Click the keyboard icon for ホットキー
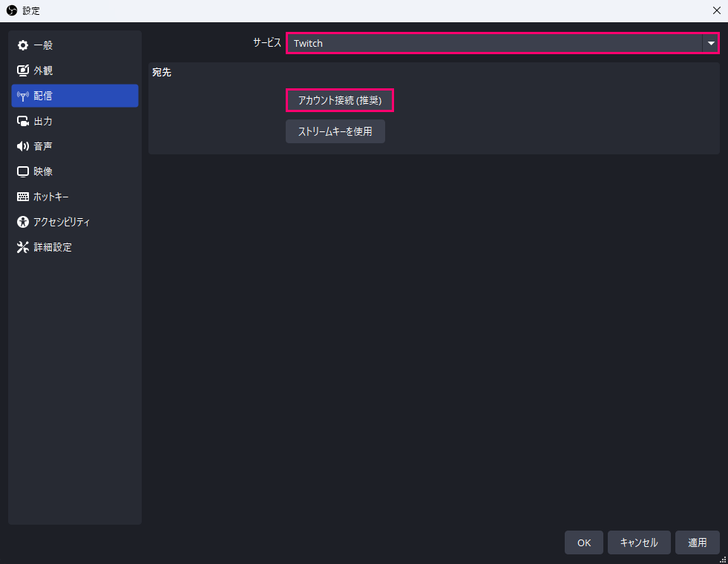 tap(23, 197)
